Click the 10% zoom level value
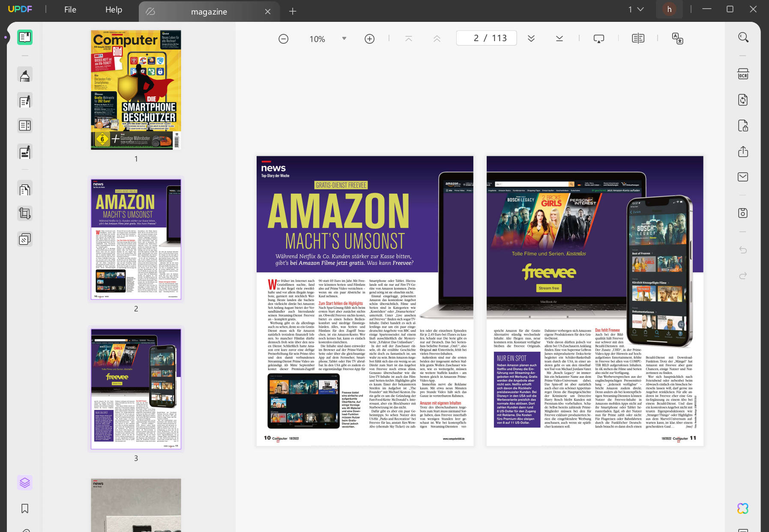769x532 pixels. [317, 39]
